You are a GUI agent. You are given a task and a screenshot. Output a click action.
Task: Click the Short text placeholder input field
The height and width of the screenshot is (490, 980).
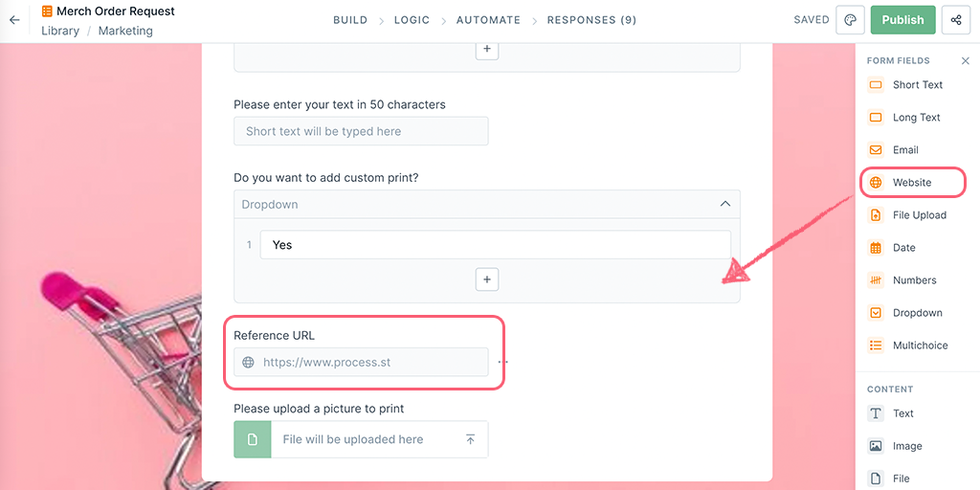tap(361, 131)
